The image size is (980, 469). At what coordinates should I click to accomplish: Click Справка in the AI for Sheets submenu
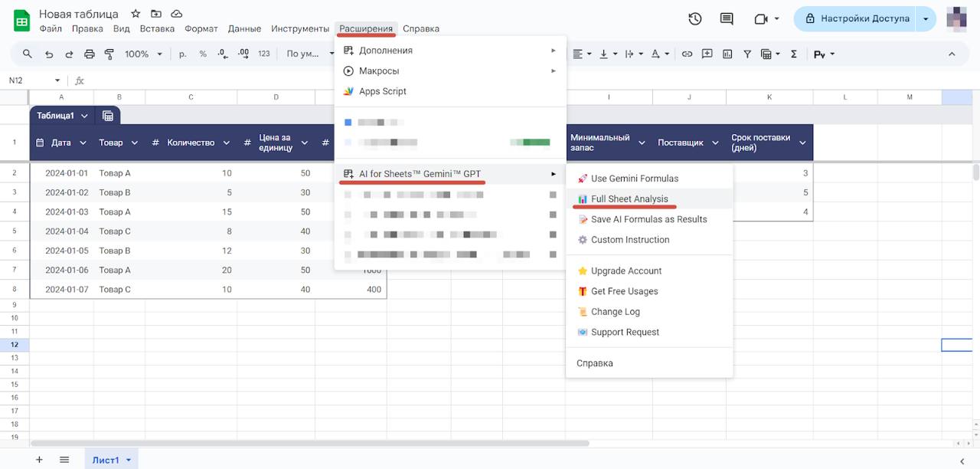[x=649, y=363]
